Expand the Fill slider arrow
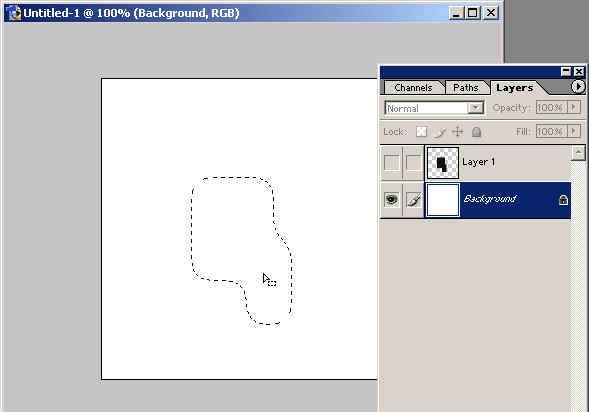Viewport: 589px width, 412px height. point(574,131)
